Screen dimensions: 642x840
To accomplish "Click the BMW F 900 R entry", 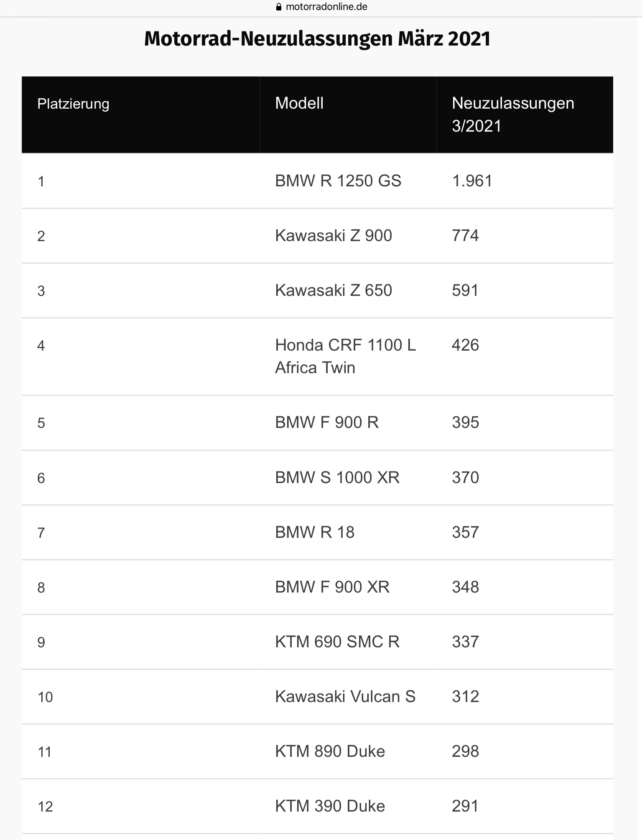I will (327, 423).
